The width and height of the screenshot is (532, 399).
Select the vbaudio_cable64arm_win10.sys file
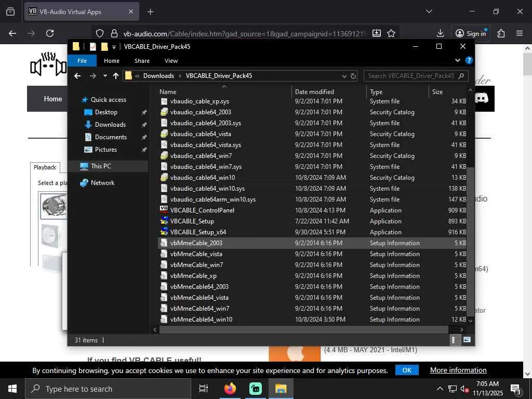[312, 199]
